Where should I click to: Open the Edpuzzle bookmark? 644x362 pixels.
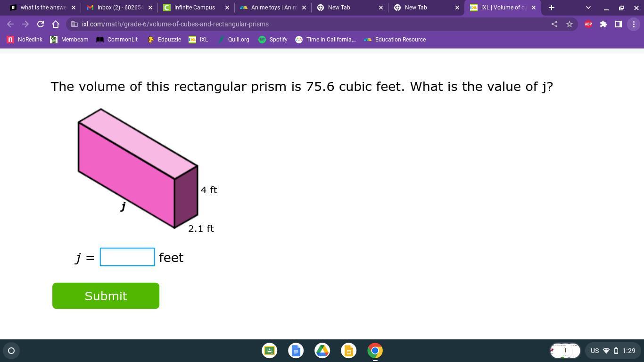click(x=164, y=40)
